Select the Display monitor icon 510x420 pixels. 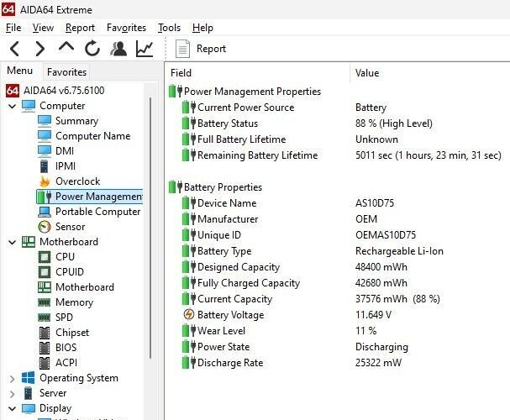pos(29,408)
